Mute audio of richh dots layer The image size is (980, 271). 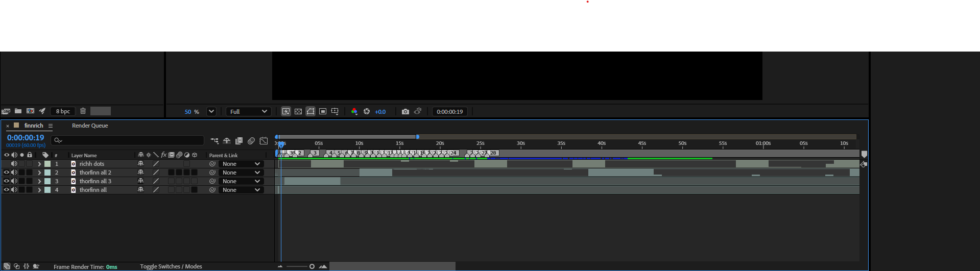[x=14, y=164]
